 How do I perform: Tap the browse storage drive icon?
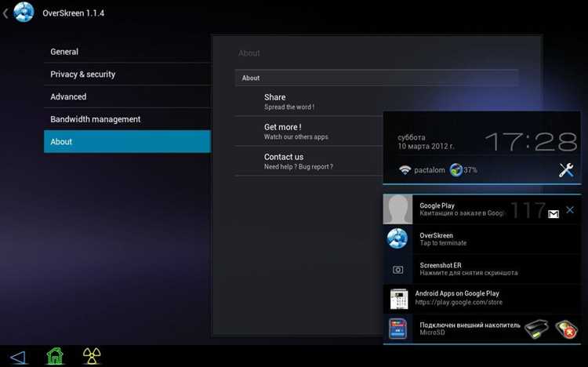point(536,329)
